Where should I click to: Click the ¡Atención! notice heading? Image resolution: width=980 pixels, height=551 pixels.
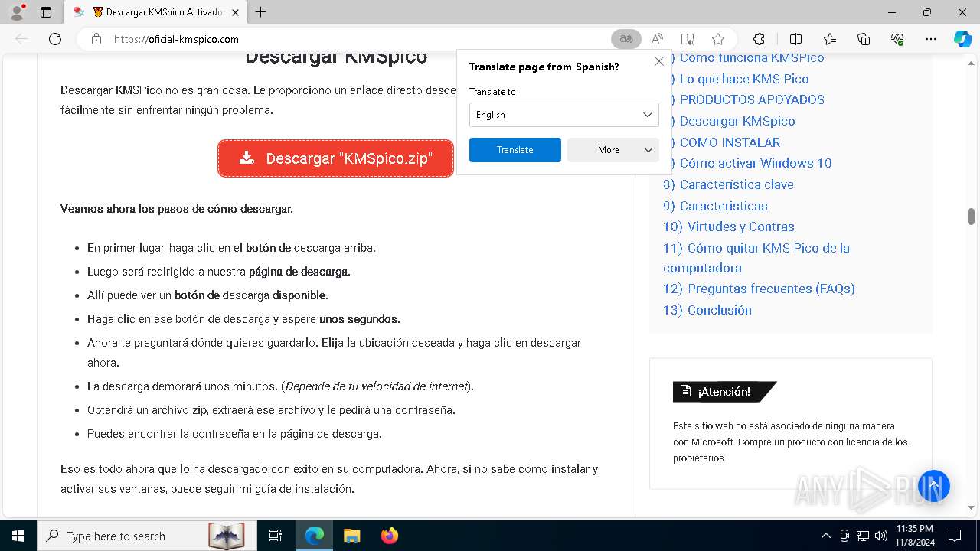click(x=724, y=392)
